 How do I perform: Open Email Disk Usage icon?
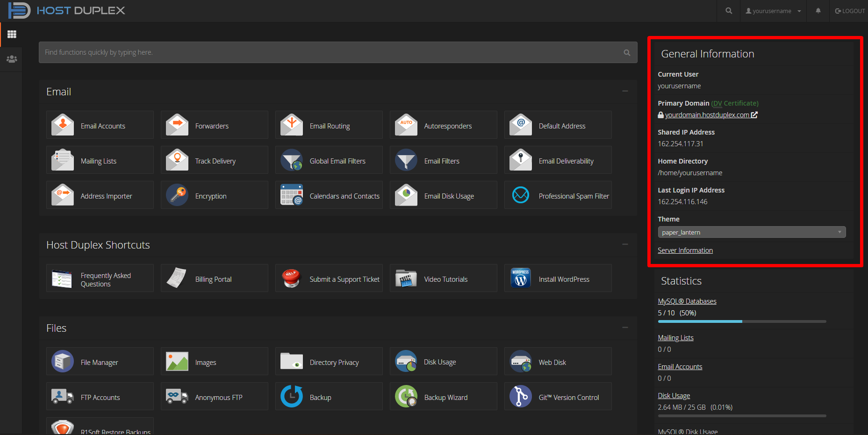click(x=406, y=195)
